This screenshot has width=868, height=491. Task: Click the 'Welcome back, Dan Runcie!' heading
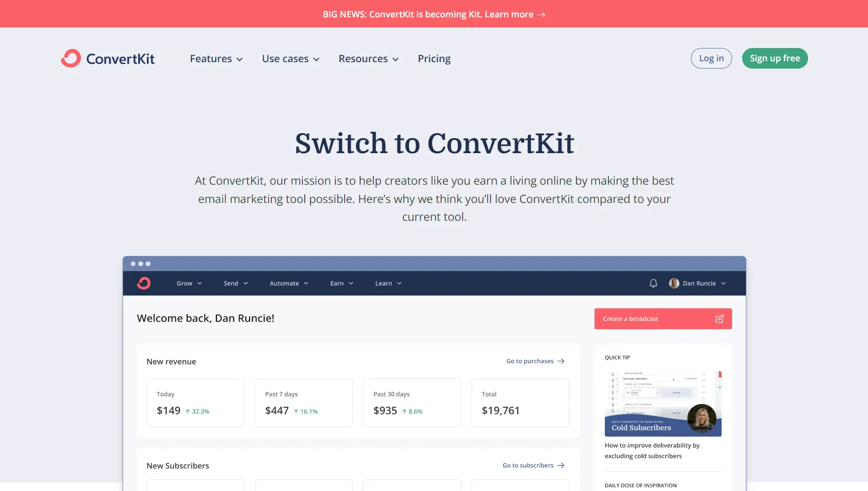point(205,318)
